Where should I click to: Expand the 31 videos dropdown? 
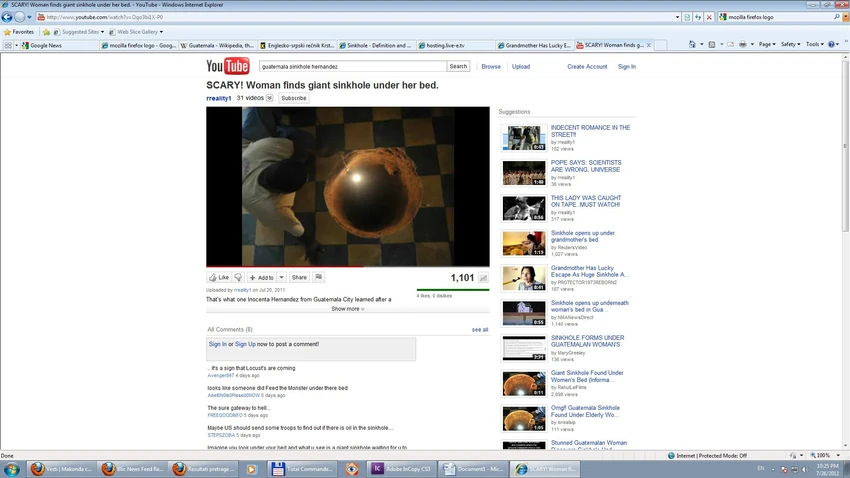coord(269,98)
